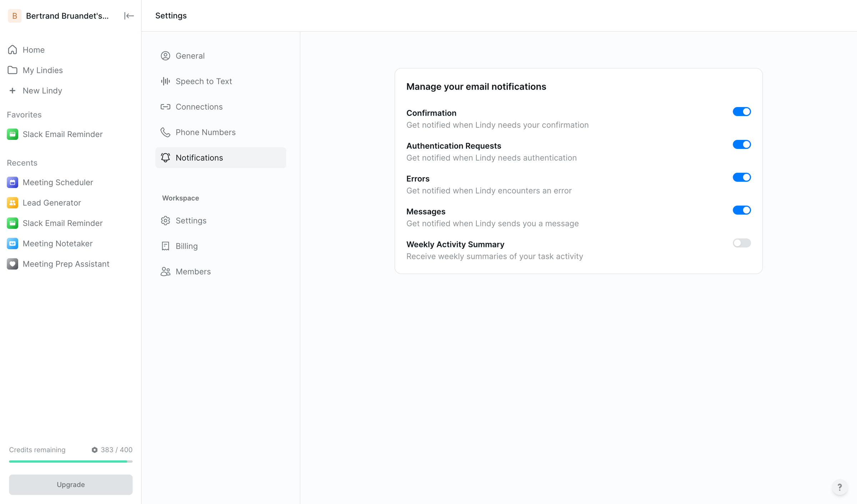Switch to Speech to Text settings
The image size is (857, 504).
point(221,81)
